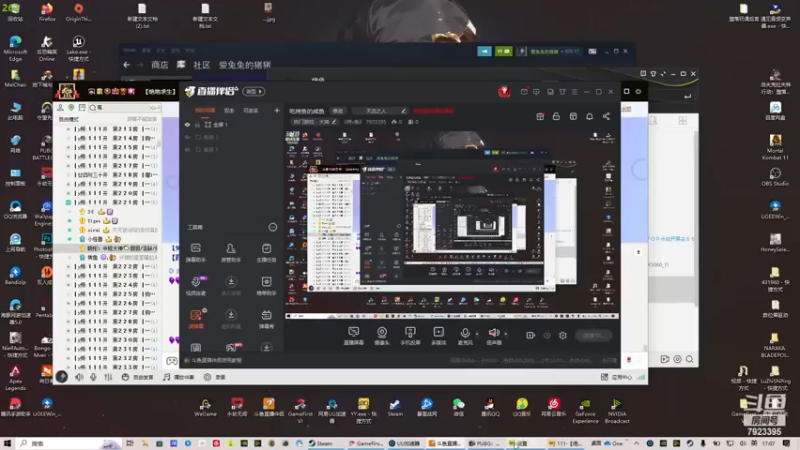
Task: Open the 房管助手 tool in the toolbox
Action: [231, 252]
